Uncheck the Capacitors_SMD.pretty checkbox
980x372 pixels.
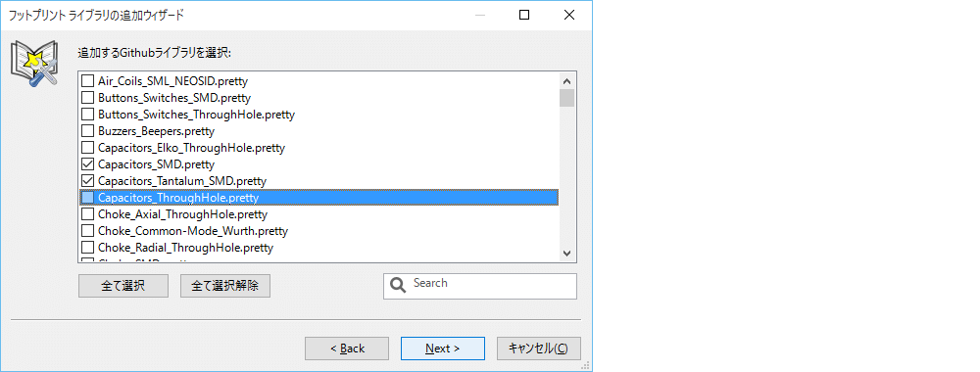pyautogui.click(x=87, y=164)
